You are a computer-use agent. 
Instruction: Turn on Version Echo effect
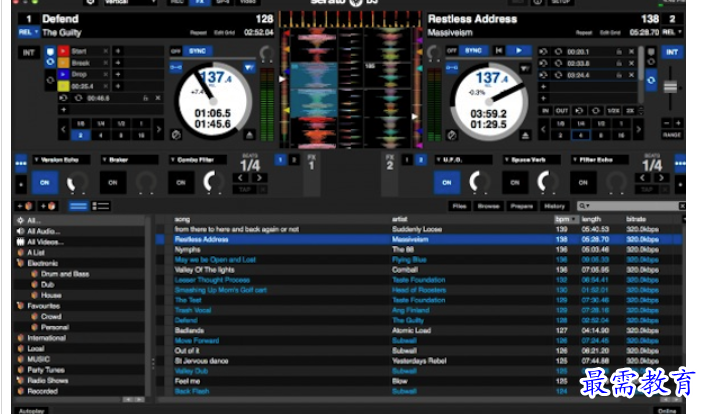(44, 182)
